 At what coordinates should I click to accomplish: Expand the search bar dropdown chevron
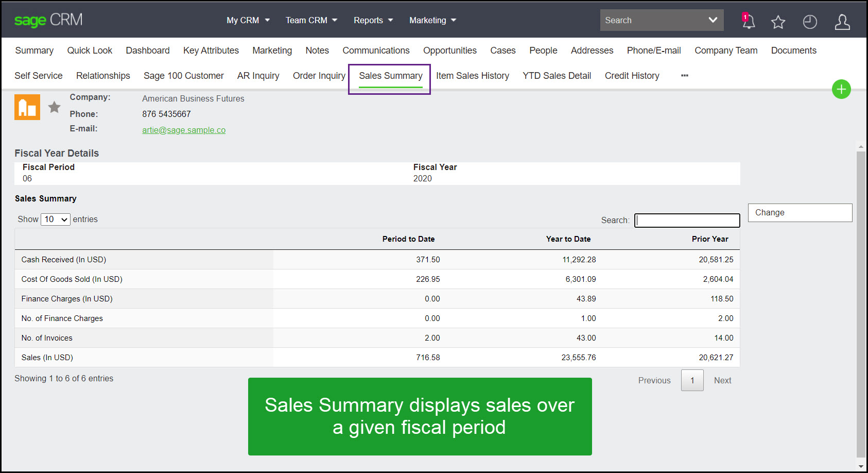pyautogui.click(x=713, y=20)
